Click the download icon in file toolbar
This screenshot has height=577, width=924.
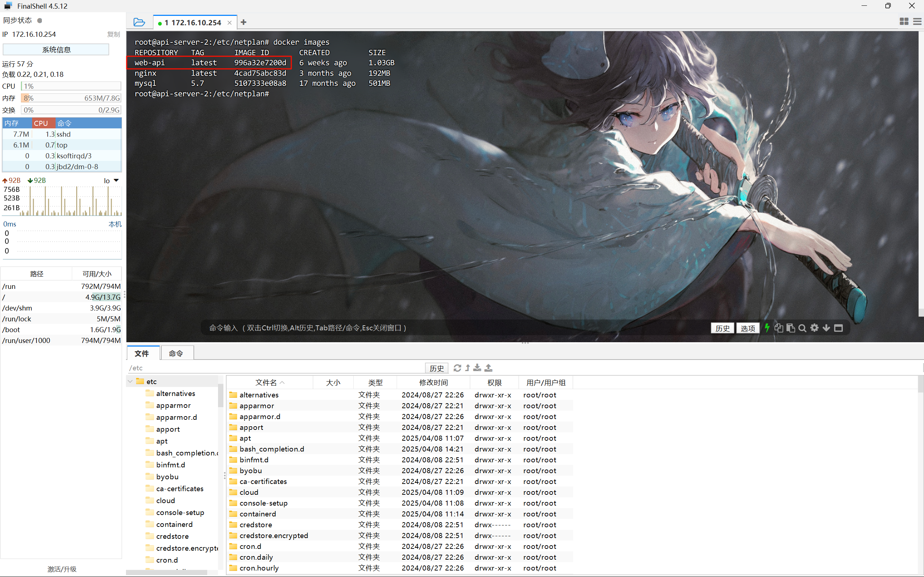tap(477, 368)
